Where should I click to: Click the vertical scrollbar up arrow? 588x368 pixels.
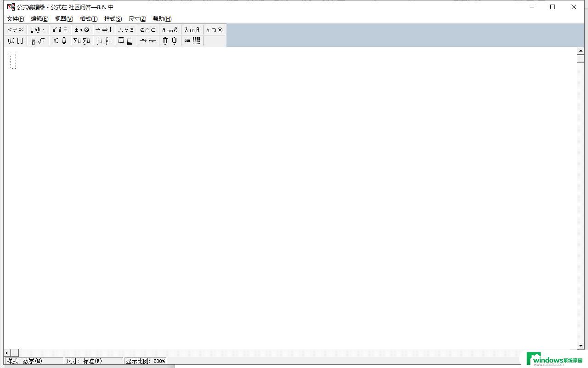tap(581, 51)
